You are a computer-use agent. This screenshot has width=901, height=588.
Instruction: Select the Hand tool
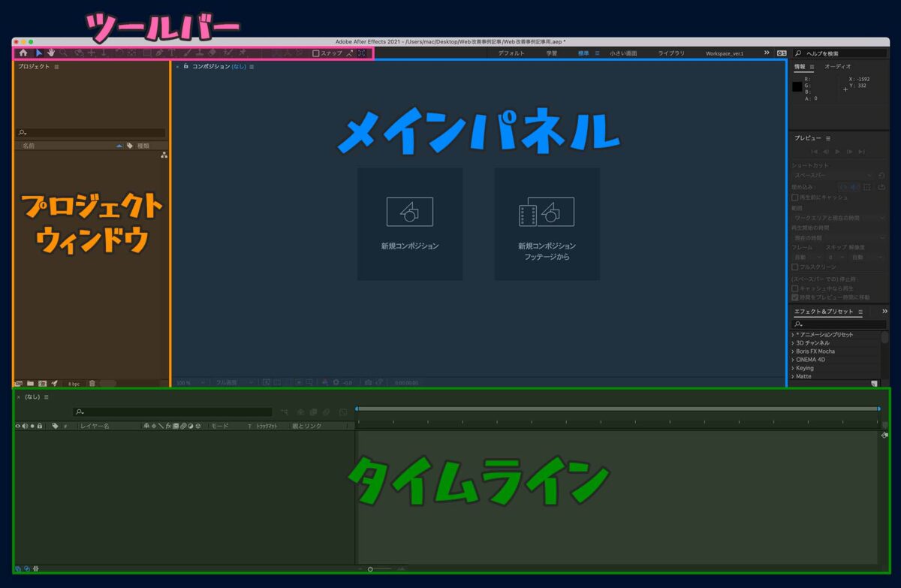(51, 53)
